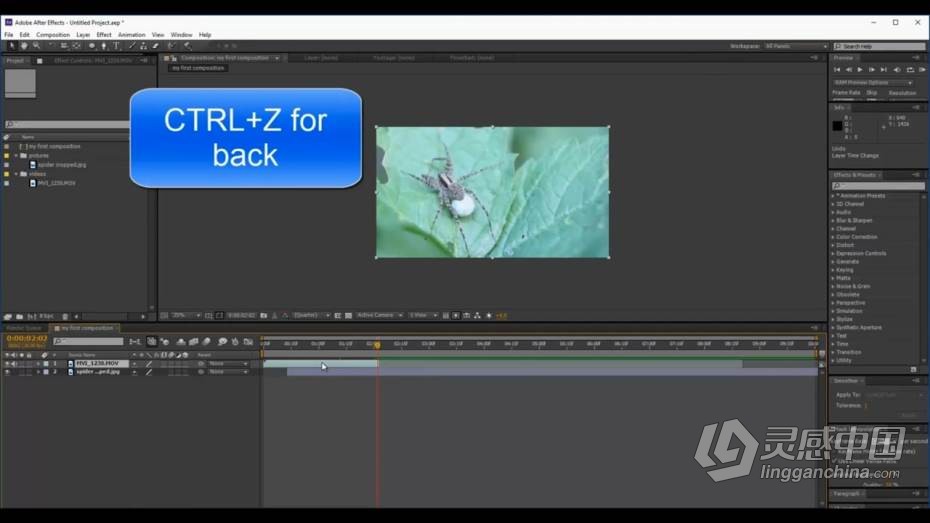Open Graph Editor in timeline
Viewport: 930px width, 523px height.
(x=249, y=342)
